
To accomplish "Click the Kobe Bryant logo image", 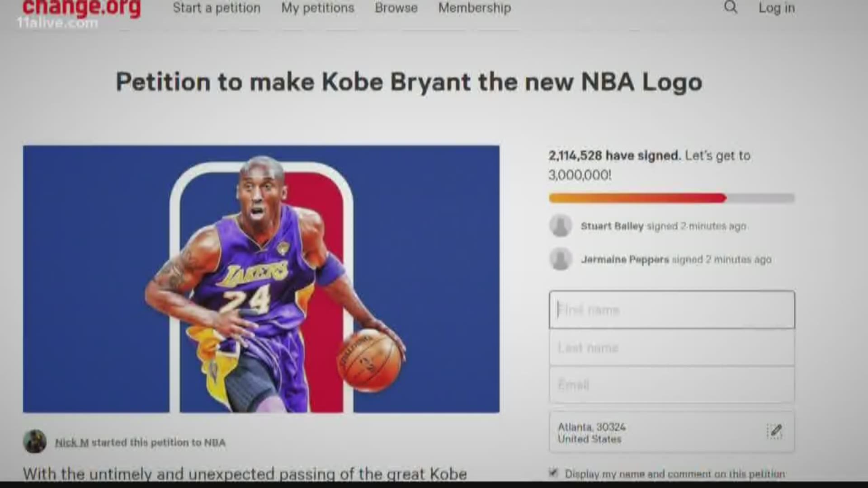I will click(261, 279).
